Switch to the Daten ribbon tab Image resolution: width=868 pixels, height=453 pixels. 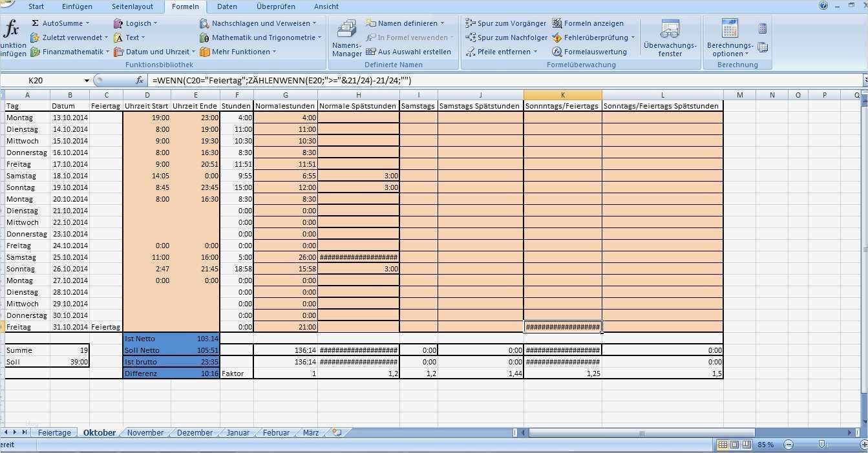[227, 6]
